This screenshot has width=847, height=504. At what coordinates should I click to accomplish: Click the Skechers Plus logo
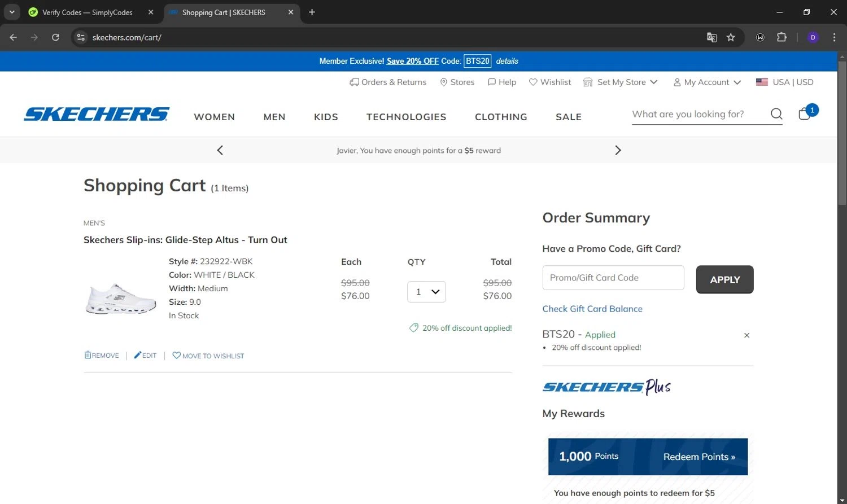tap(606, 387)
